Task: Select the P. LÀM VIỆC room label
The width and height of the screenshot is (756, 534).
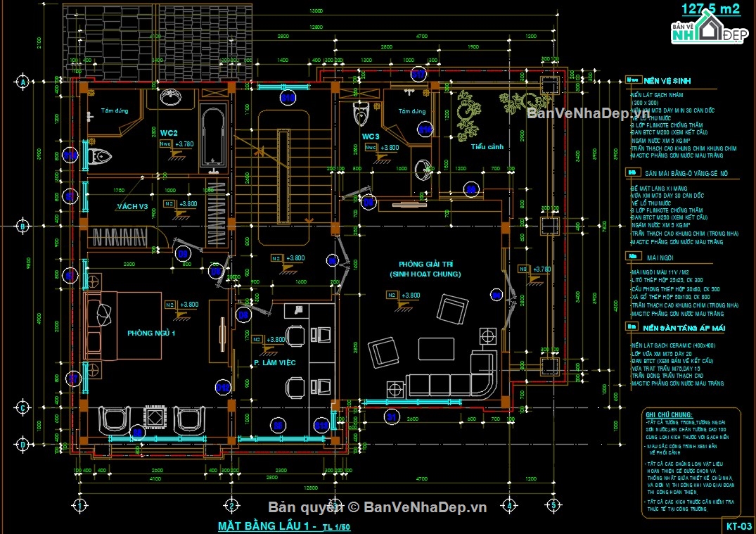Action: tap(275, 362)
